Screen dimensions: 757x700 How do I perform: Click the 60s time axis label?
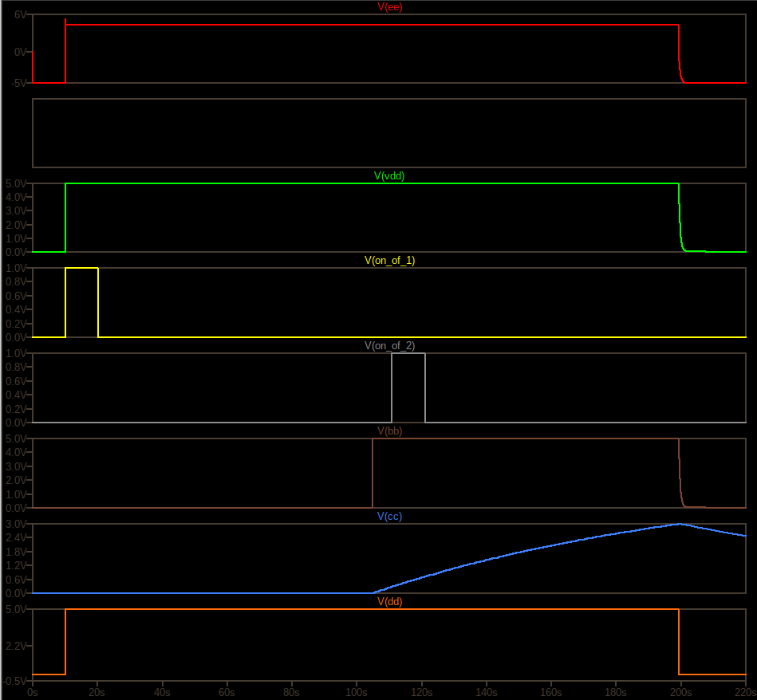pyautogui.click(x=227, y=692)
